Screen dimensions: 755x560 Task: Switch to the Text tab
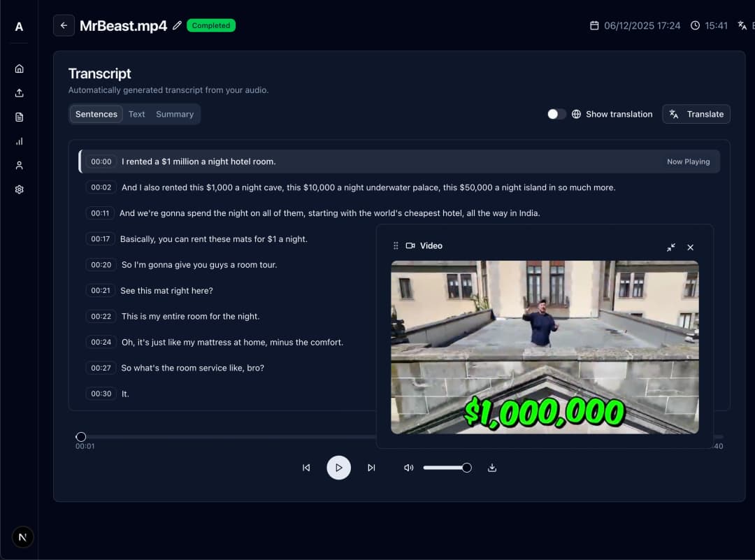[137, 114]
